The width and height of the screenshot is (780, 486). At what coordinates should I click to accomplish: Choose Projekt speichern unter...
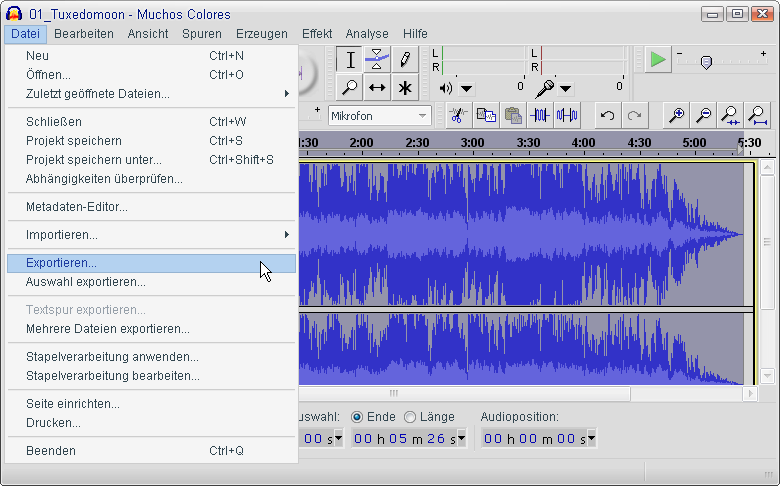click(152, 160)
